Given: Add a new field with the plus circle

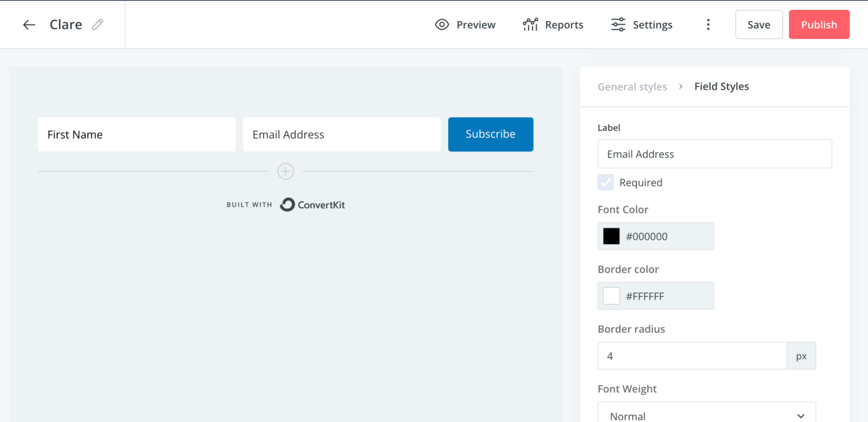Looking at the screenshot, I should point(286,171).
